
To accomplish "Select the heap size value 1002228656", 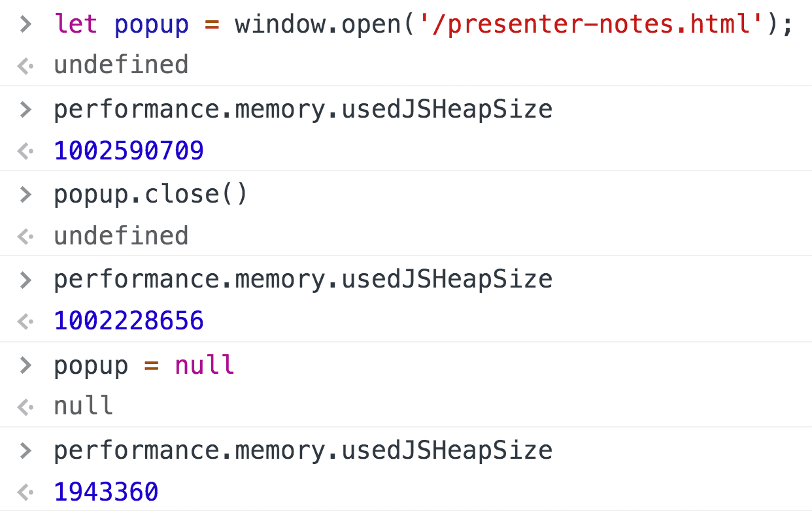I will [129, 321].
